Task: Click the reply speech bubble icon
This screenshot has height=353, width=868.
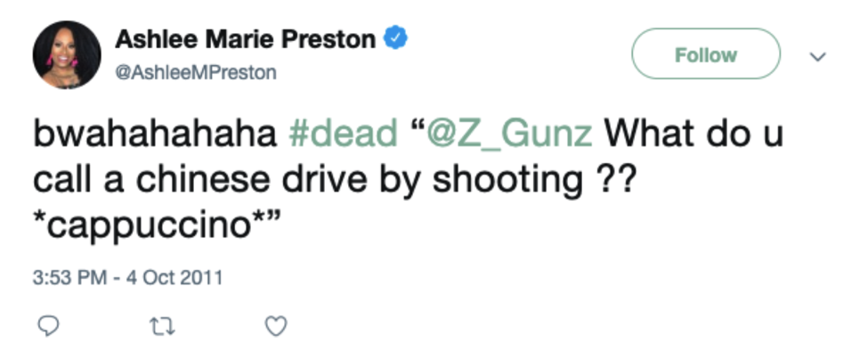Action: click(x=47, y=326)
